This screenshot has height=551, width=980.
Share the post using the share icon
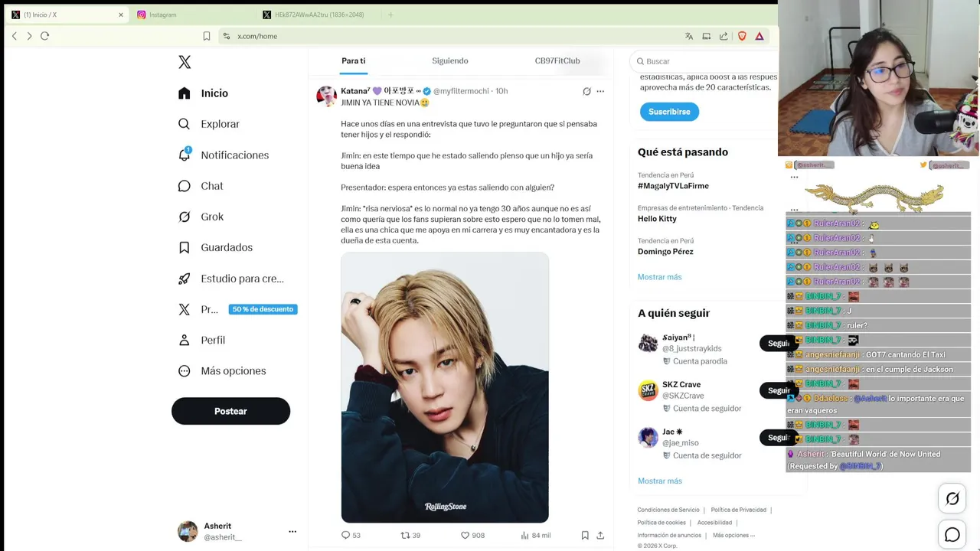click(x=600, y=535)
